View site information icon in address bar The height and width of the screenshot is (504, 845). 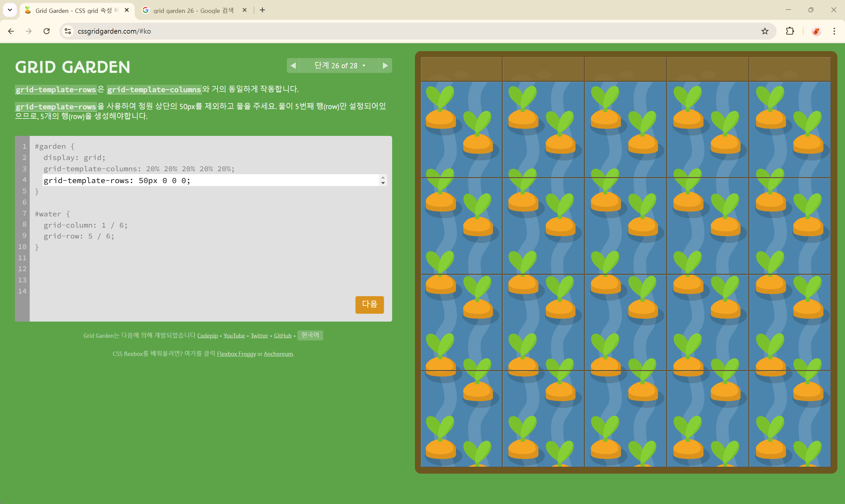click(x=68, y=31)
